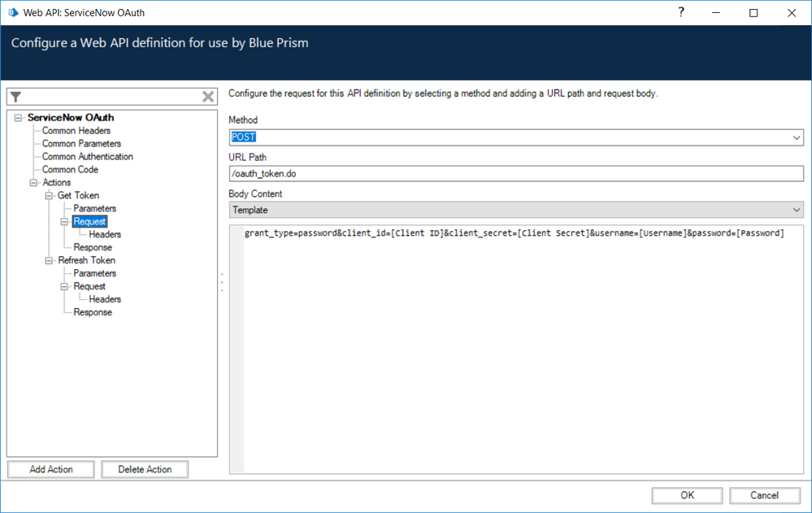Image resolution: width=812 pixels, height=513 pixels.
Task: Select Request under Refresh Token
Action: point(89,286)
